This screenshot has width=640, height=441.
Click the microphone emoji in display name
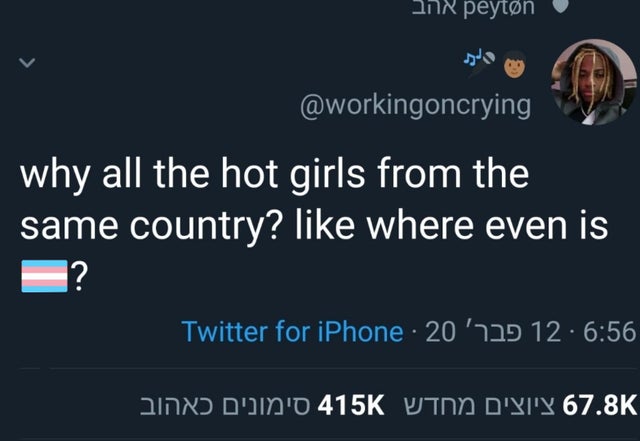(x=483, y=65)
